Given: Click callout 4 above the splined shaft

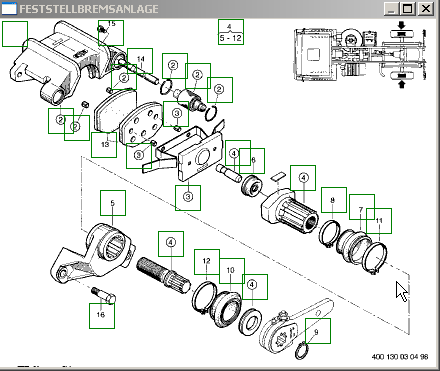Looking at the screenshot, I should [x=171, y=244].
